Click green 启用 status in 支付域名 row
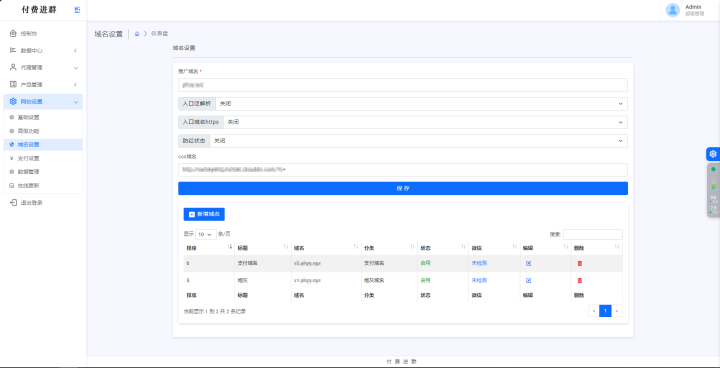 coord(426,263)
